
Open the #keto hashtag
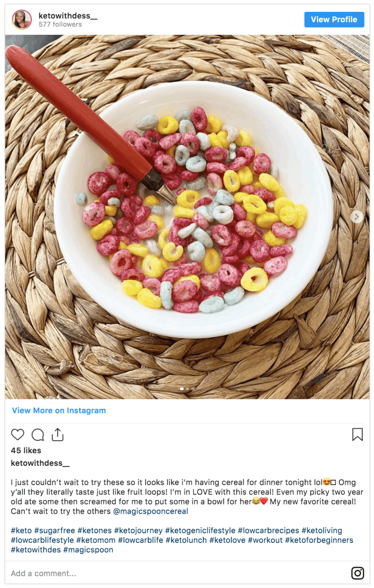point(21,530)
